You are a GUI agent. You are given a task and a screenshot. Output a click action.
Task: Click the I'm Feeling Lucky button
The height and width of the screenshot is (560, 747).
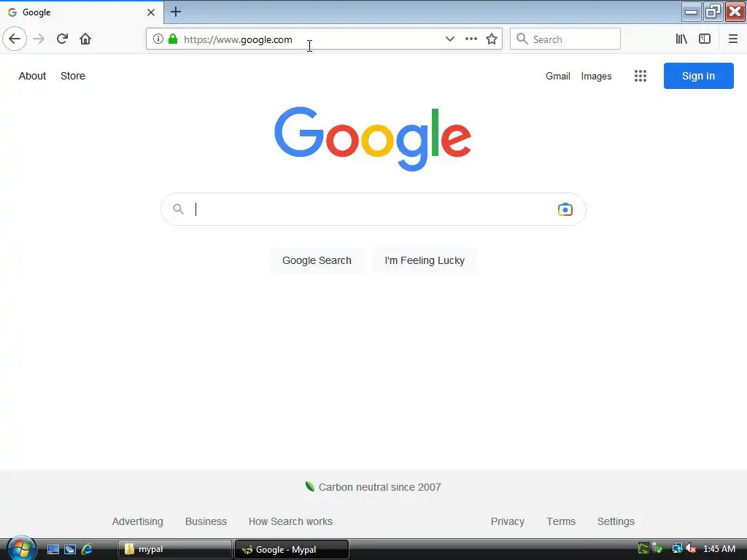(425, 260)
